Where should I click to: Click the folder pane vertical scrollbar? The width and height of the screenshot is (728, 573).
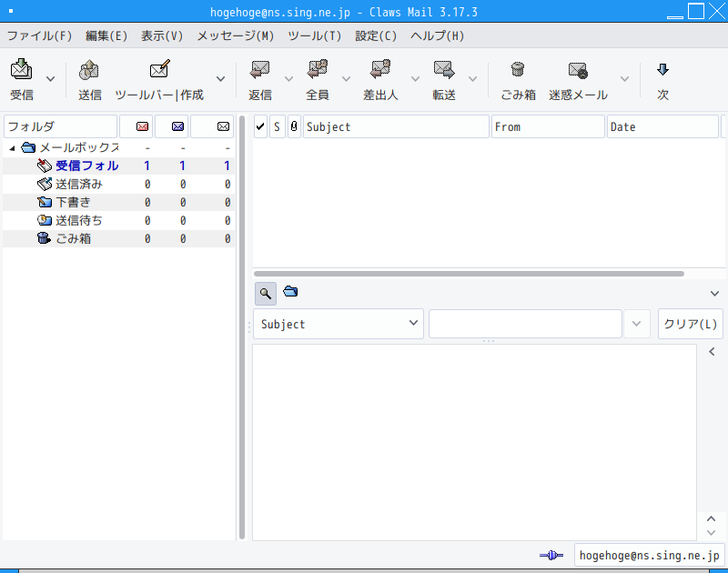242,327
